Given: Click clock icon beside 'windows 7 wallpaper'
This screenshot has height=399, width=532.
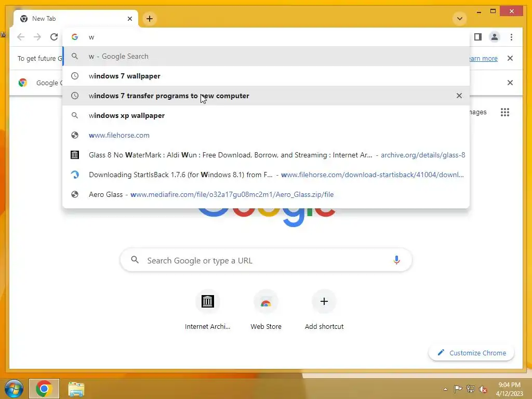Looking at the screenshot, I should (75, 76).
